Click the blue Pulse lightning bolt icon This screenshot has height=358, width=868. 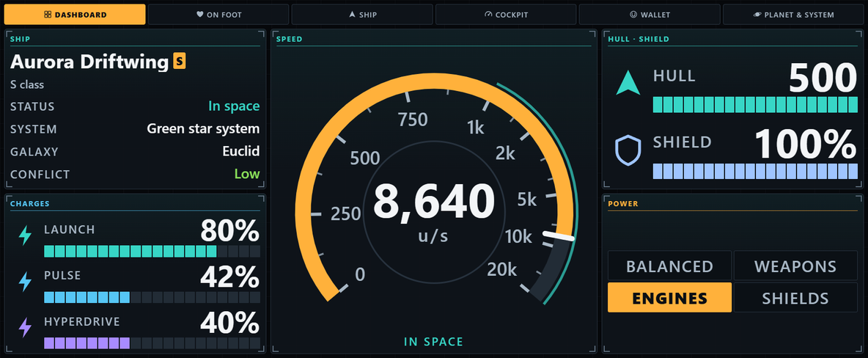click(x=26, y=282)
